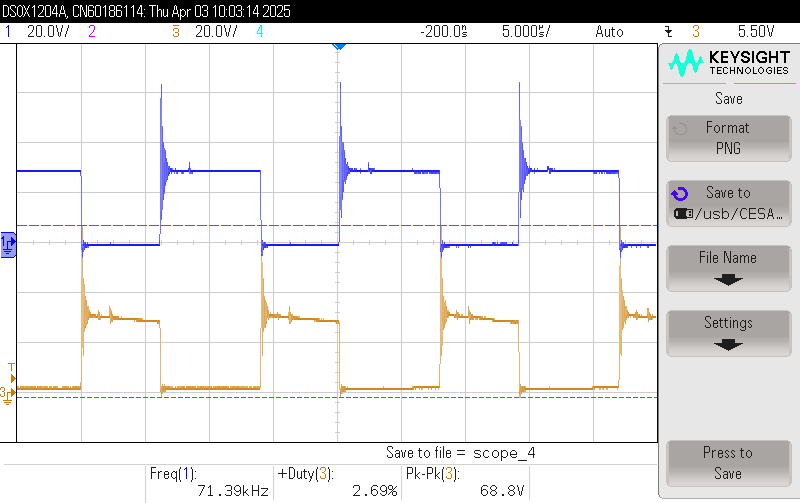Open the Save to /usb/CESA location softkey

pyautogui.click(x=727, y=203)
